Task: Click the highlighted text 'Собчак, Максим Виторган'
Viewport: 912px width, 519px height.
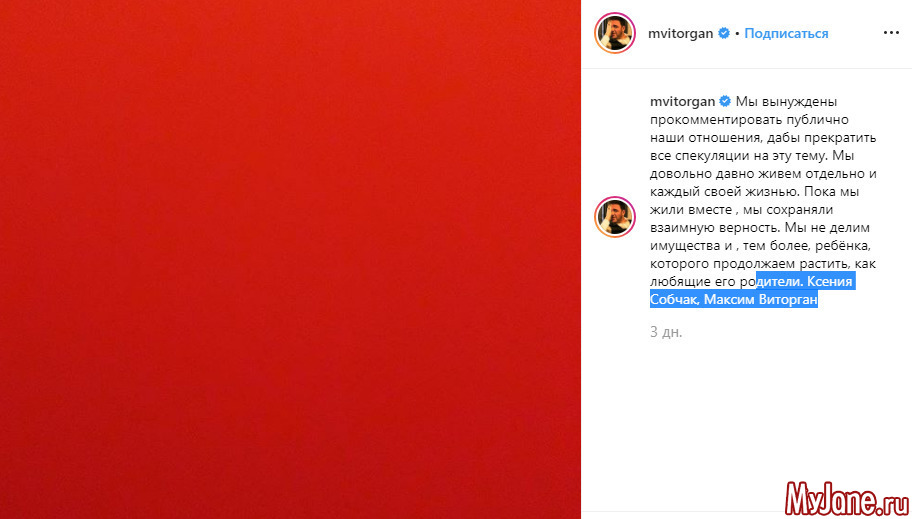Action: [x=734, y=300]
